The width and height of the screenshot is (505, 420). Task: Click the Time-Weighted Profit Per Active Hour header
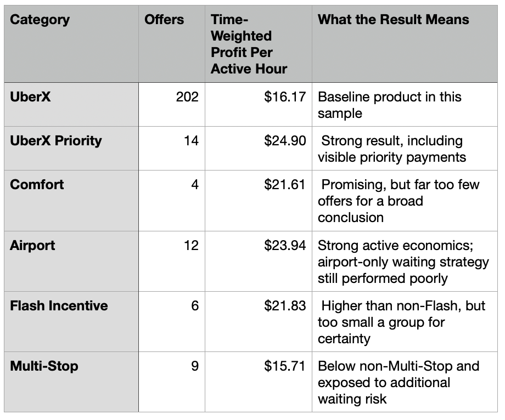coord(259,44)
